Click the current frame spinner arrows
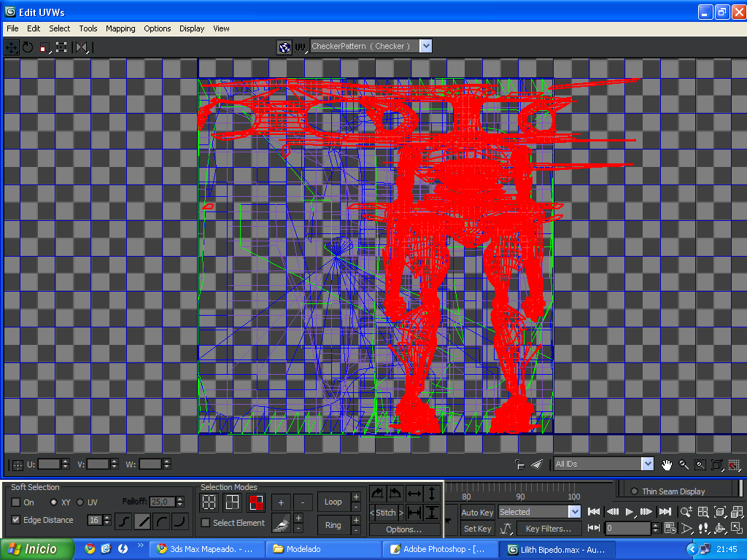Image resolution: width=747 pixels, height=560 pixels. (x=656, y=528)
